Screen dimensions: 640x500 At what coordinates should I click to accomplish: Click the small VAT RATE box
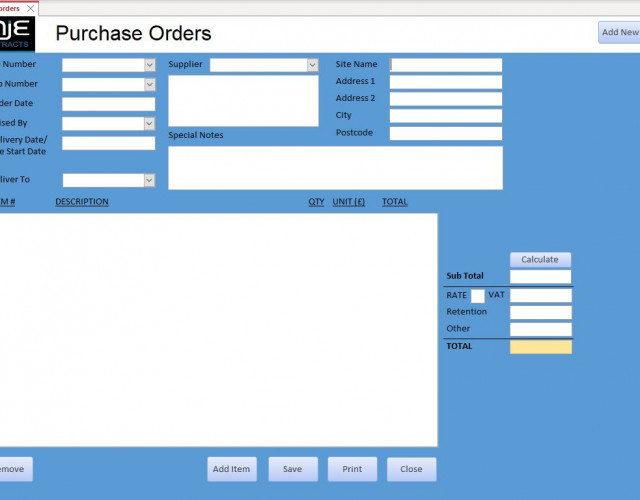pyautogui.click(x=478, y=296)
